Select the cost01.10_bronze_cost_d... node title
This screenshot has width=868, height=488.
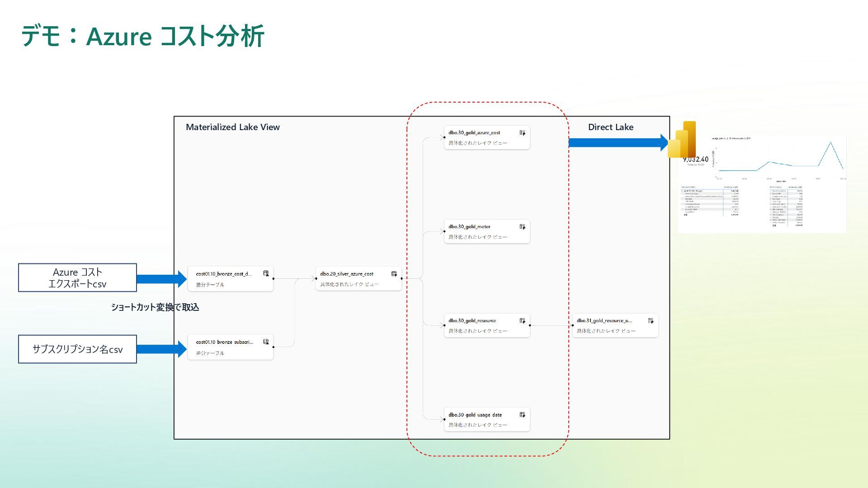(x=224, y=274)
